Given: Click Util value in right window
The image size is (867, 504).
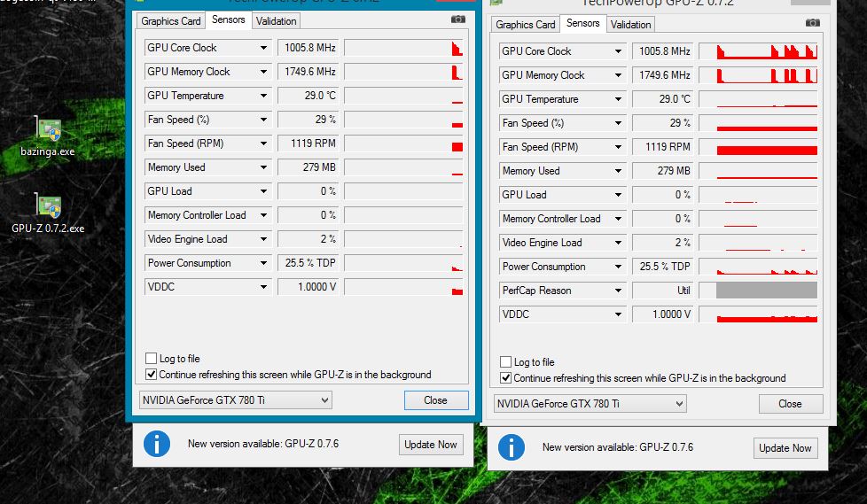Looking at the screenshot, I should point(662,291).
